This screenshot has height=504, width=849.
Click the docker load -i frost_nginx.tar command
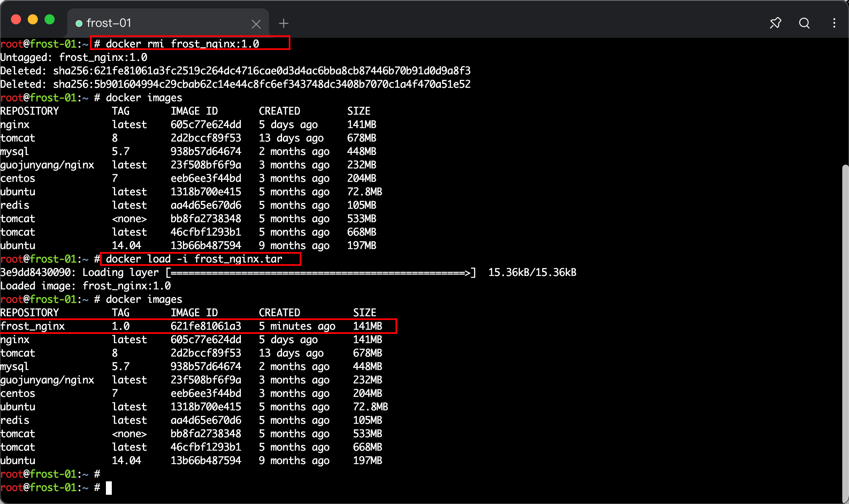point(194,259)
